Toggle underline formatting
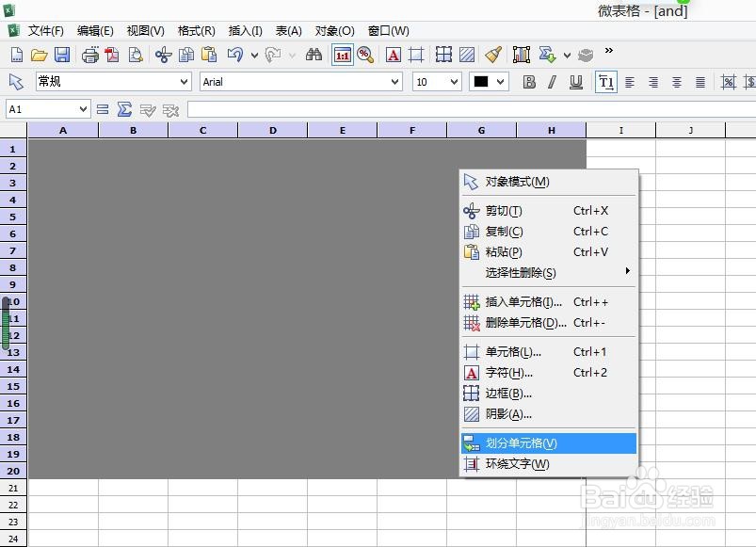Image resolution: width=756 pixels, height=547 pixels. pyautogui.click(x=576, y=82)
